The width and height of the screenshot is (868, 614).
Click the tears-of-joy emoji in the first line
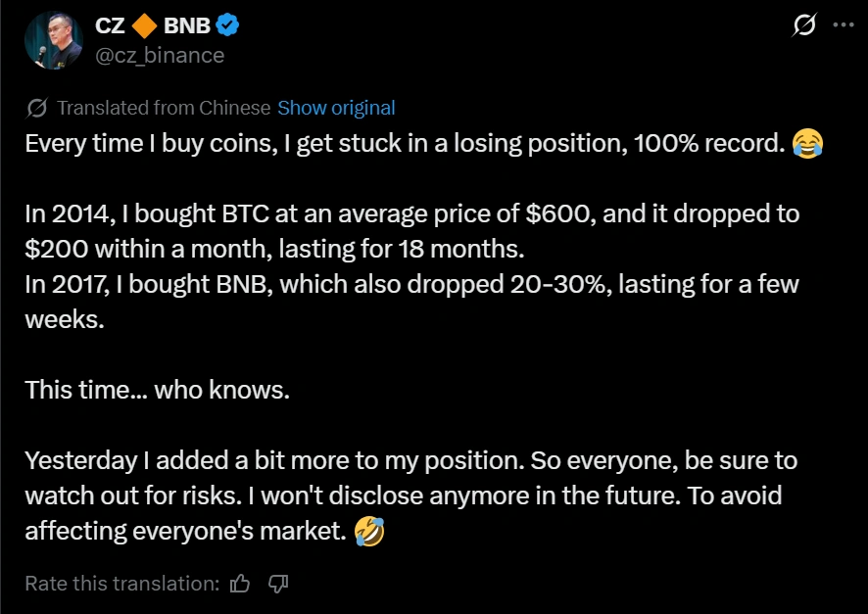tap(805, 143)
